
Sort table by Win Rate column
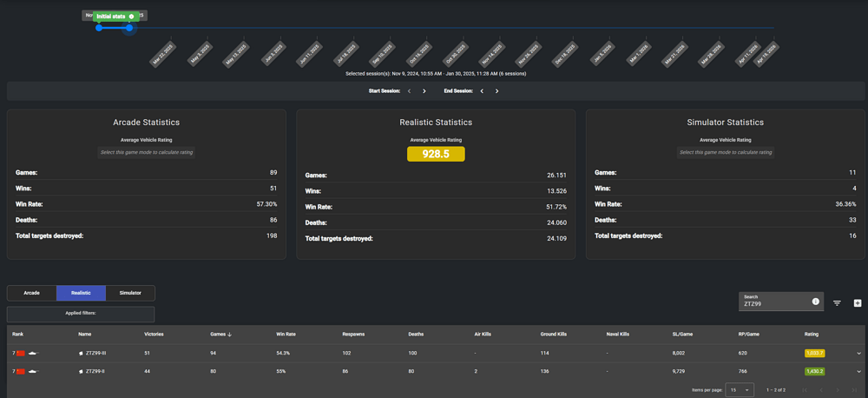coord(286,335)
